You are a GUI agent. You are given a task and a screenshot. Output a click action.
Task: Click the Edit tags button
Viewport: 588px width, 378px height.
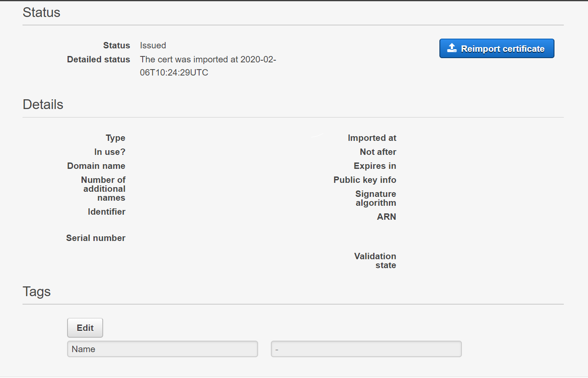(85, 328)
